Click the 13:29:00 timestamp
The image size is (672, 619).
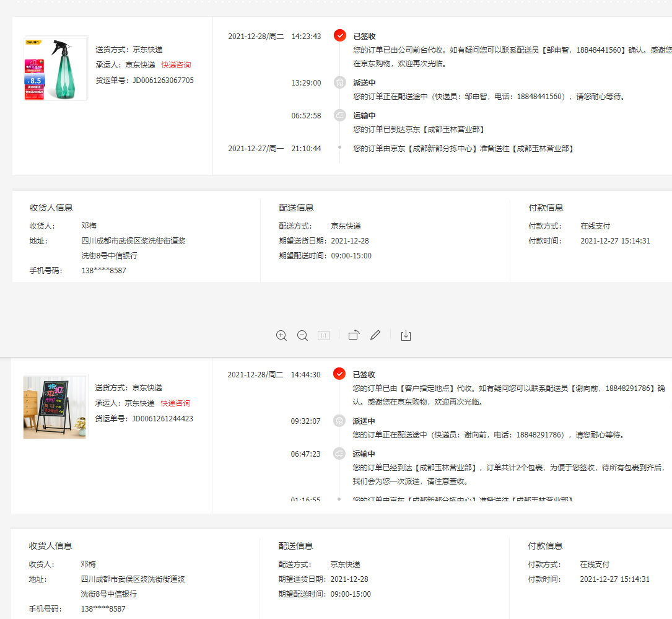(x=306, y=83)
